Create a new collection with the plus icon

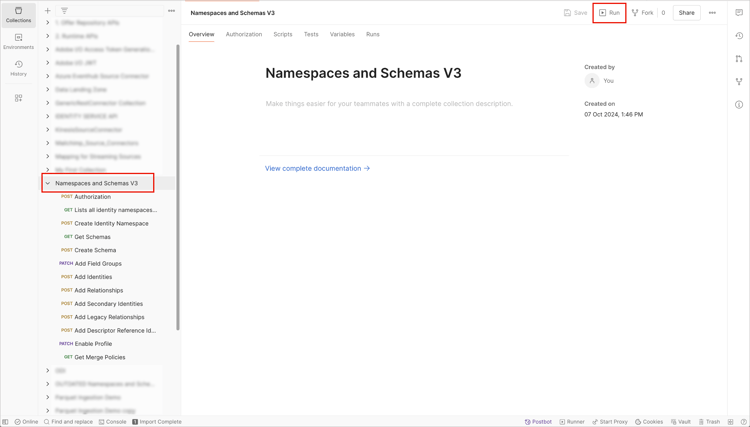[x=47, y=11]
